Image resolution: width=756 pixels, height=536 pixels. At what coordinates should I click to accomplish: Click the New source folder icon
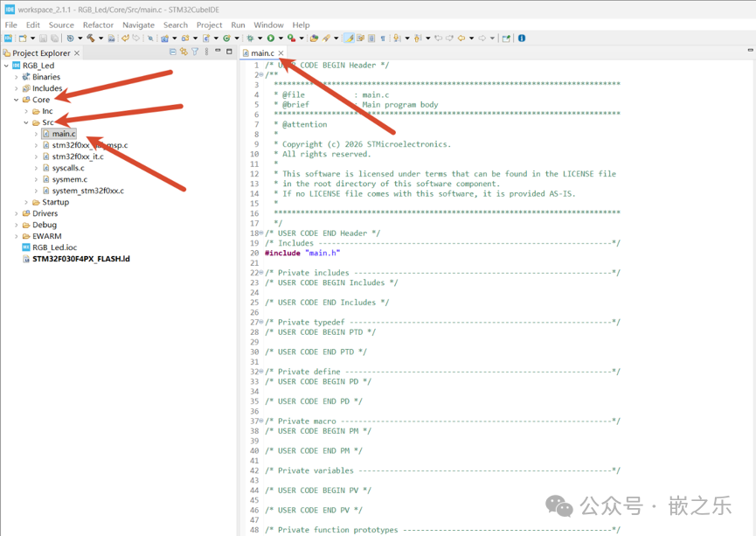coord(185,38)
